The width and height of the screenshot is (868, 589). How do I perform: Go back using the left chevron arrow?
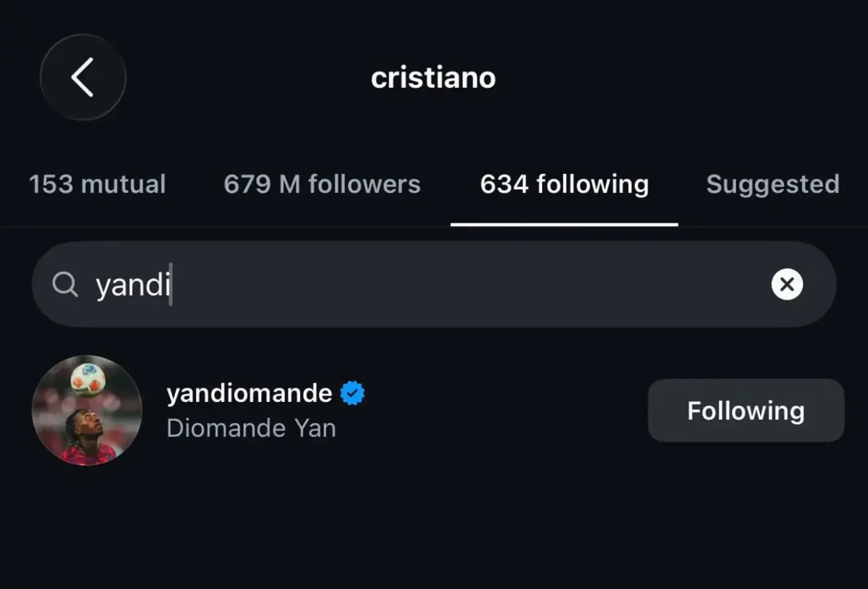click(x=82, y=77)
